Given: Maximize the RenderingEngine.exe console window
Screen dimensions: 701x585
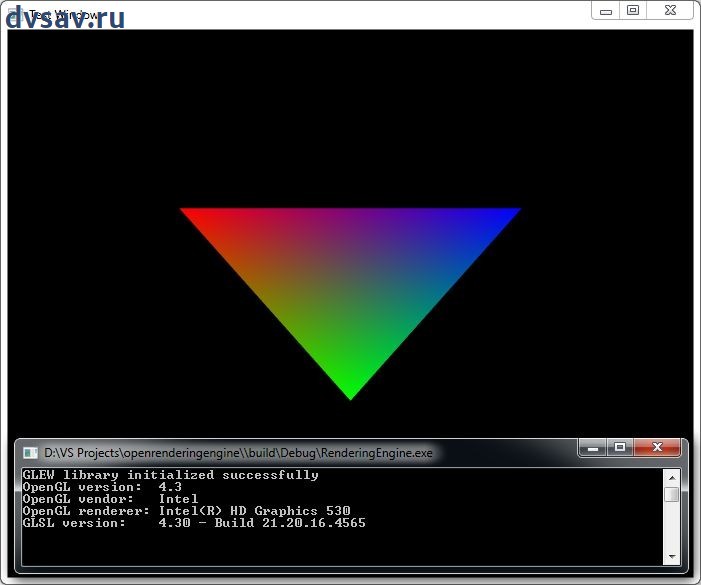Looking at the screenshot, I should click(x=620, y=447).
